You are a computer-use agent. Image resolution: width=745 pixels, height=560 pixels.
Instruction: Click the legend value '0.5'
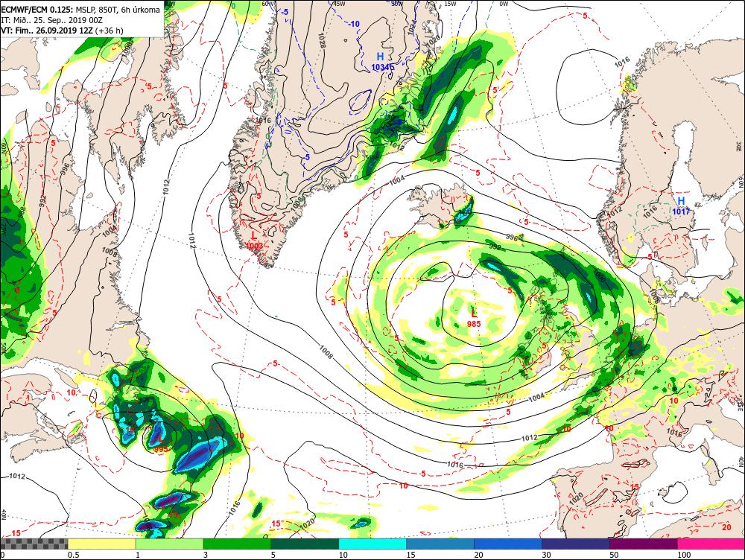(73, 555)
